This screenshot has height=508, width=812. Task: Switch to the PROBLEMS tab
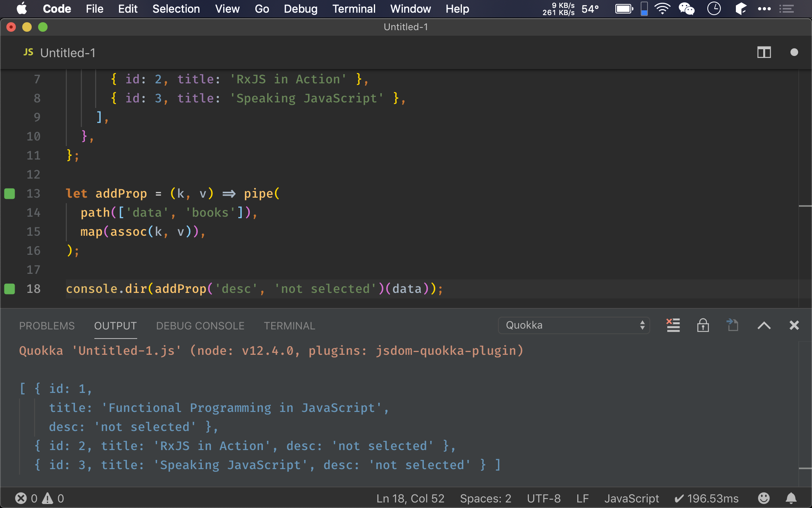point(47,325)
